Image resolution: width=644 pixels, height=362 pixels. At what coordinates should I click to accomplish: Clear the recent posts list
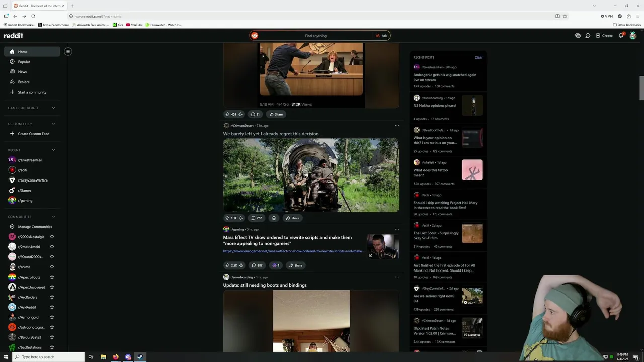478,57
